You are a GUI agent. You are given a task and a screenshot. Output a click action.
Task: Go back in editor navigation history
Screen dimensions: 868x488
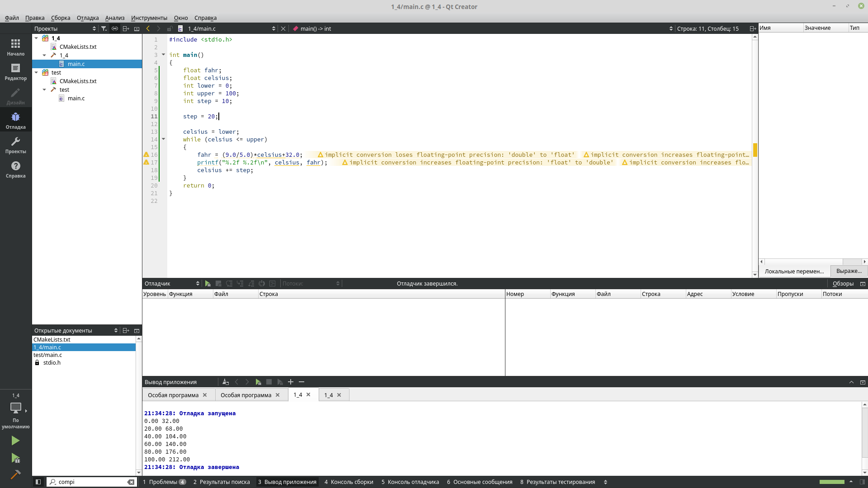[x=148, y=28]
